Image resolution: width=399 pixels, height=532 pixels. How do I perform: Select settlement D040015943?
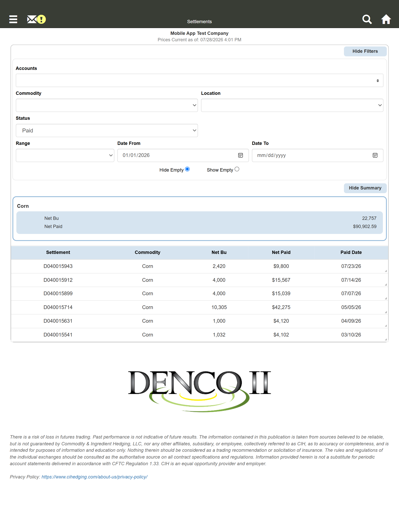coord(58,266)
